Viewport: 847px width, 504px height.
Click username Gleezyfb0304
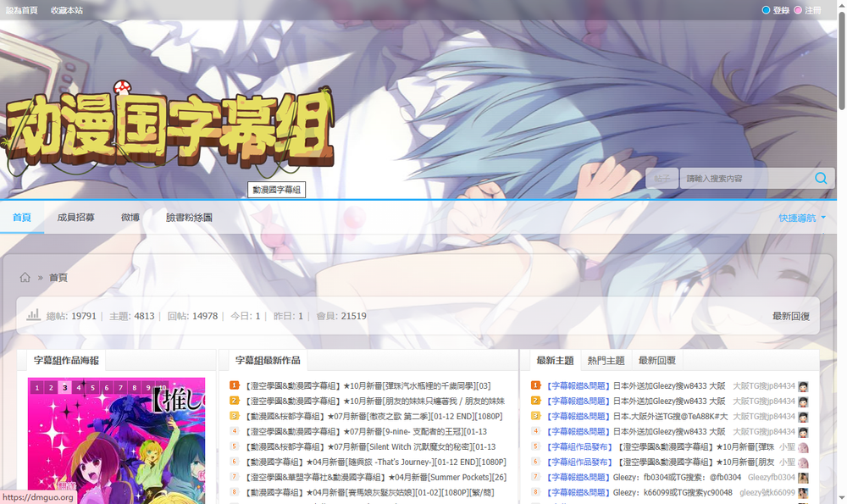pos(772,478)
